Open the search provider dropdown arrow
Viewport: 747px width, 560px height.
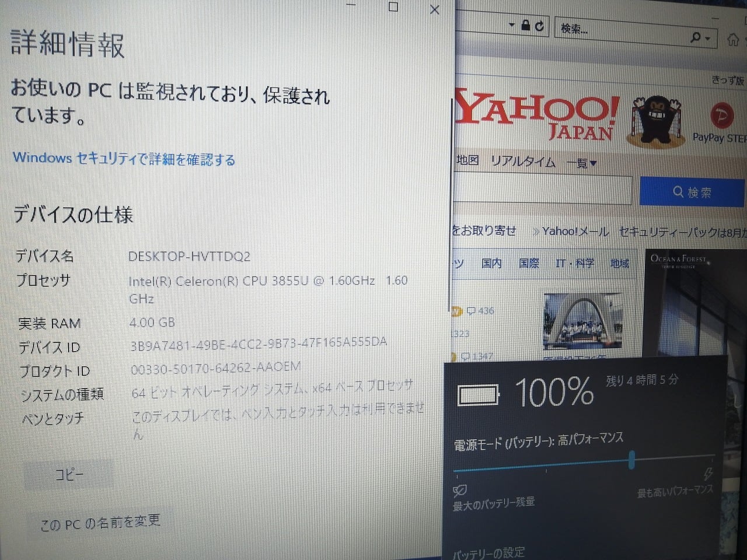click(708, 38)
